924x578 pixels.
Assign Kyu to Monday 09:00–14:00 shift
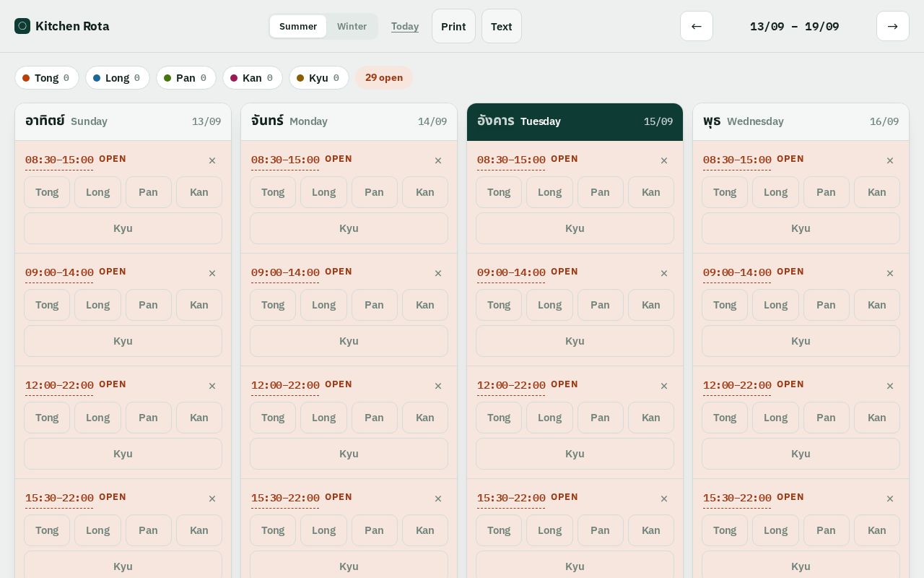point(349,341)
